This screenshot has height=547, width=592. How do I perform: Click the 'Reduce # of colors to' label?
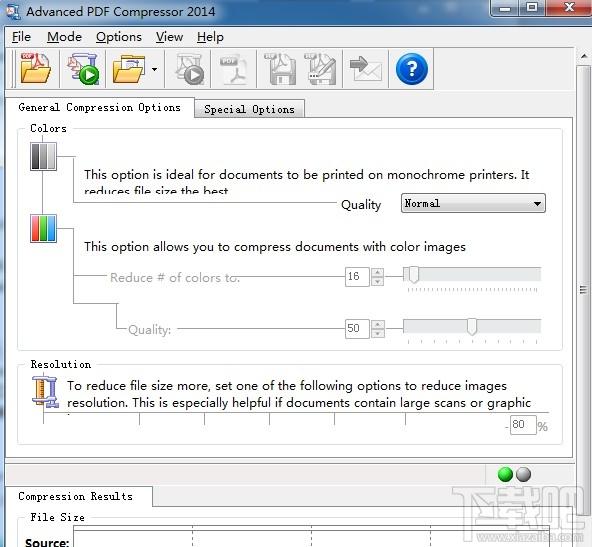[175, 278]
